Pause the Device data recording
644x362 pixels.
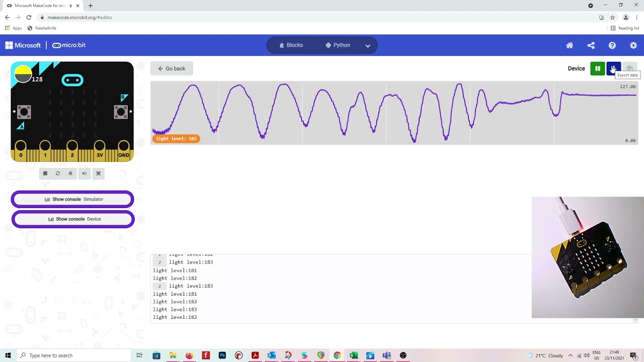click(598, 68)
